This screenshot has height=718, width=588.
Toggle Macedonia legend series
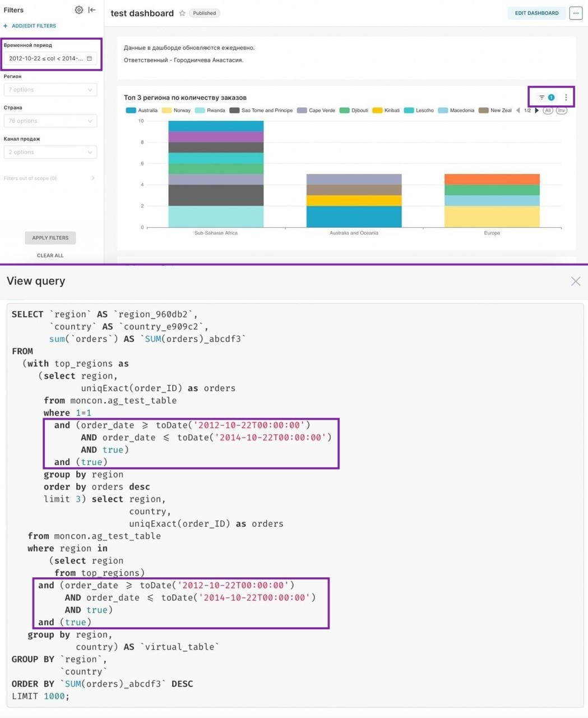click(456, 111)
